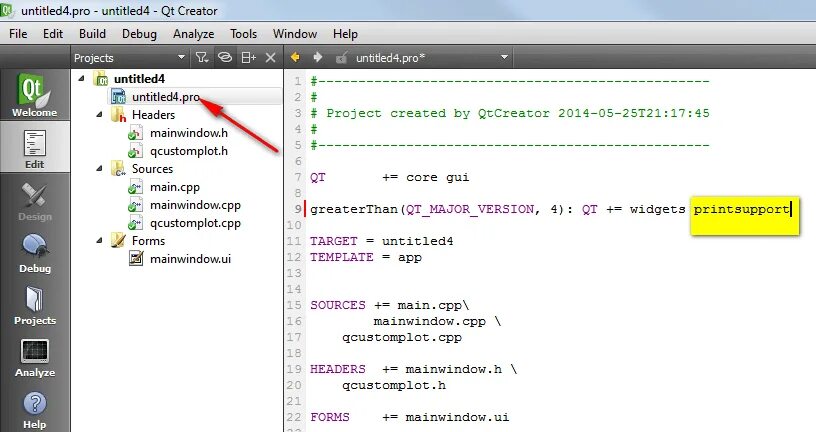Open the Build menu

pos(92,34)
